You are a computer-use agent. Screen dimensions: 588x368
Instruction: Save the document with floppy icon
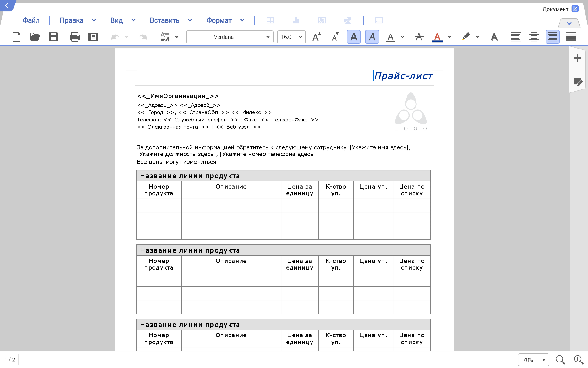point(53,37)
